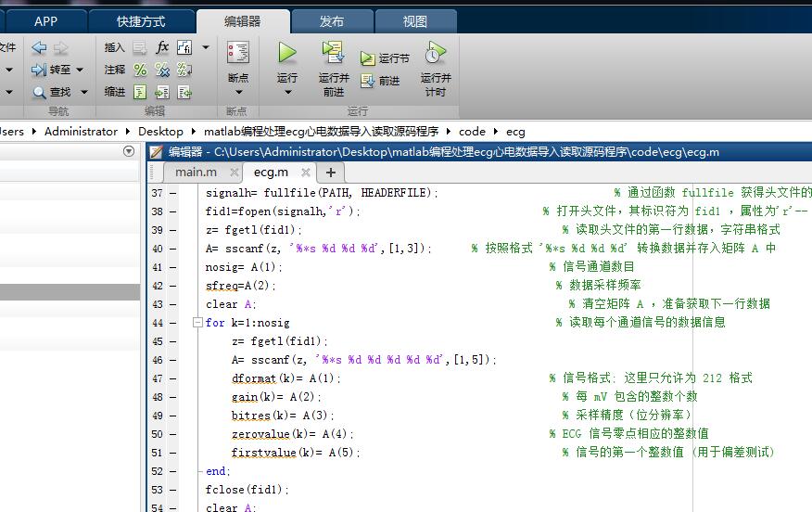Click the fixed-point fi icon
The image size is (812, 512).
(184, 47)
